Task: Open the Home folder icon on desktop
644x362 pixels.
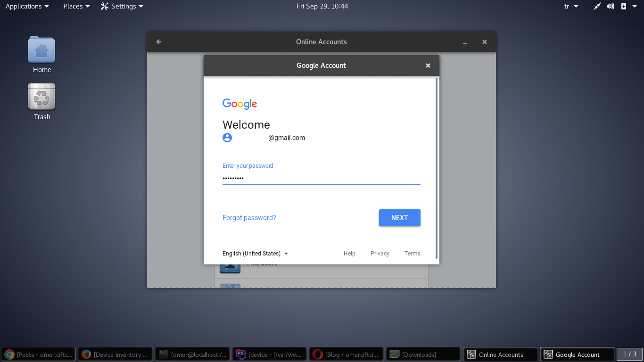Action: click(41, 50)
